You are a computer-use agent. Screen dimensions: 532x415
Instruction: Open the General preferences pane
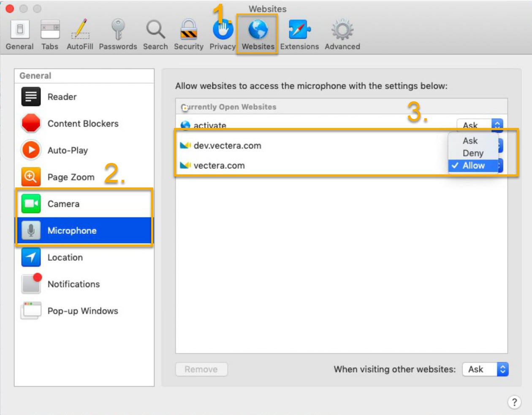click(19, 35)
